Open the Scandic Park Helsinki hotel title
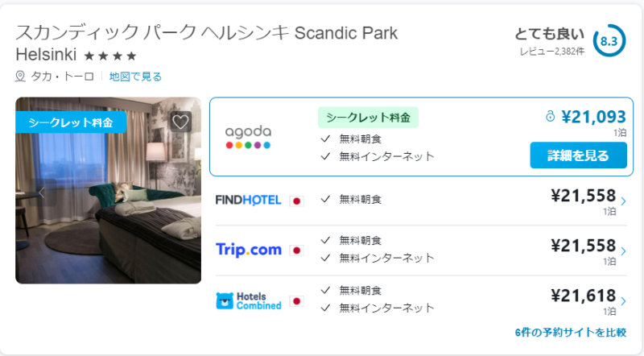 (x=207, y=43)
